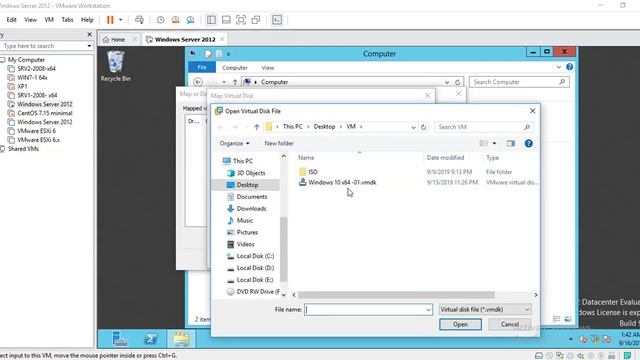
Task: Click the Cancel button
Action: click(x=510, y=324)
